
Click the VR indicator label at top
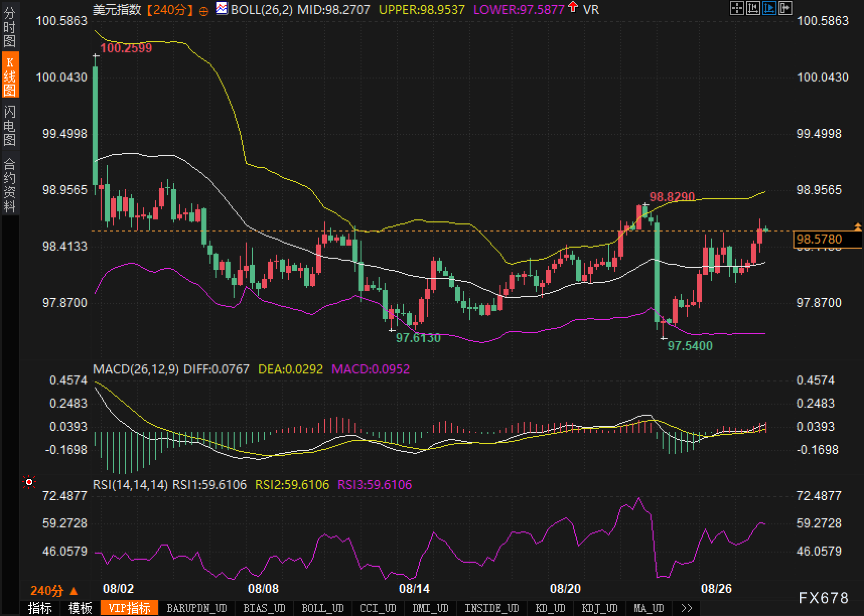(x=591, y=10)
